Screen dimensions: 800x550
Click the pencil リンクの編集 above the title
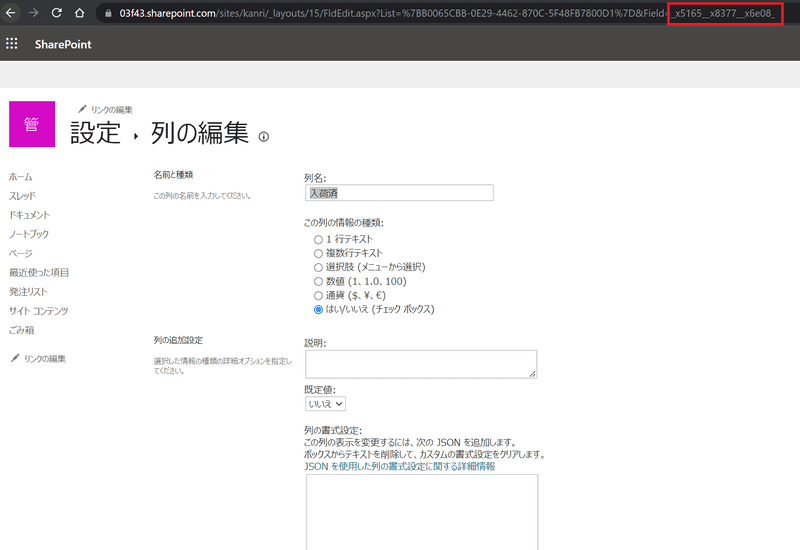105,109
